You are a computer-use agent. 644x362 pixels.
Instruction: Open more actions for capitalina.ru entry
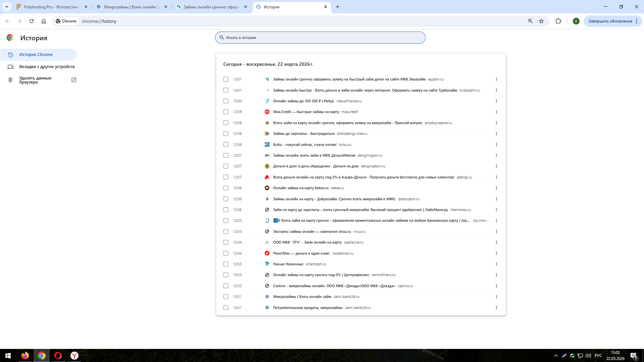pos(496,242)
